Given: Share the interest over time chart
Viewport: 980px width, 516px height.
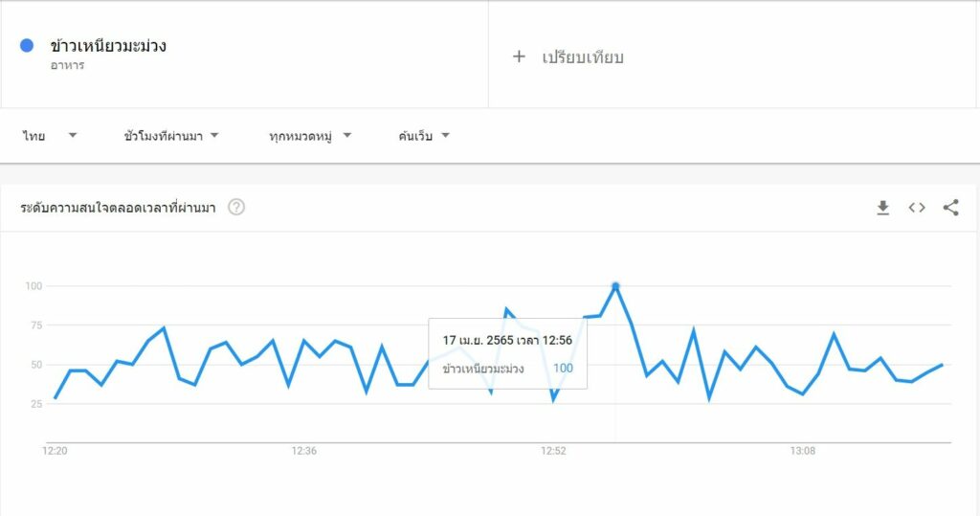Looking at the screenshot, I should (950, 208).
